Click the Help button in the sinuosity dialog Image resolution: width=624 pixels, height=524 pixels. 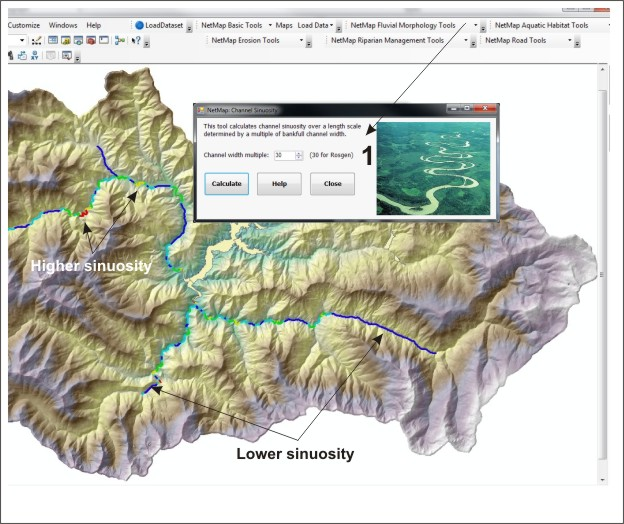279,184
